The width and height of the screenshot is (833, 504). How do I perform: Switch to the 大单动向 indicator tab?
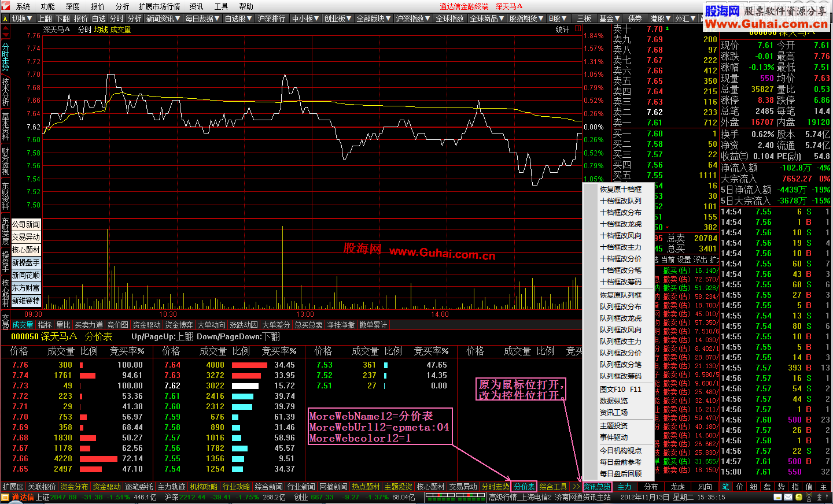tap(212, 325)
